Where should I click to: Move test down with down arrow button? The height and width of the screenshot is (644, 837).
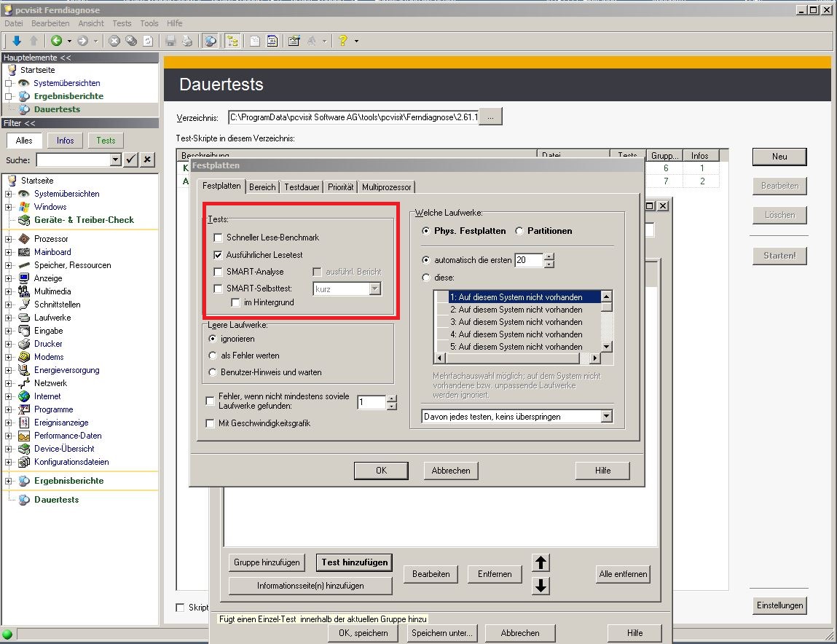(x=541, y=586)
